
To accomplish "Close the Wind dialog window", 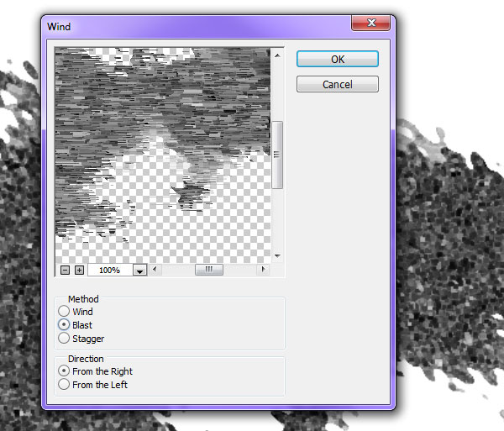I will tap(371, 23).
